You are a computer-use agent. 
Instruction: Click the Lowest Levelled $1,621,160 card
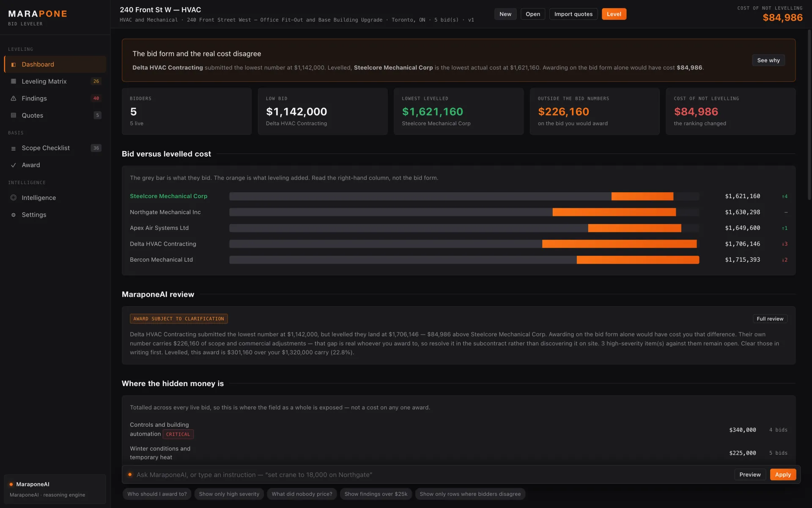458,111
